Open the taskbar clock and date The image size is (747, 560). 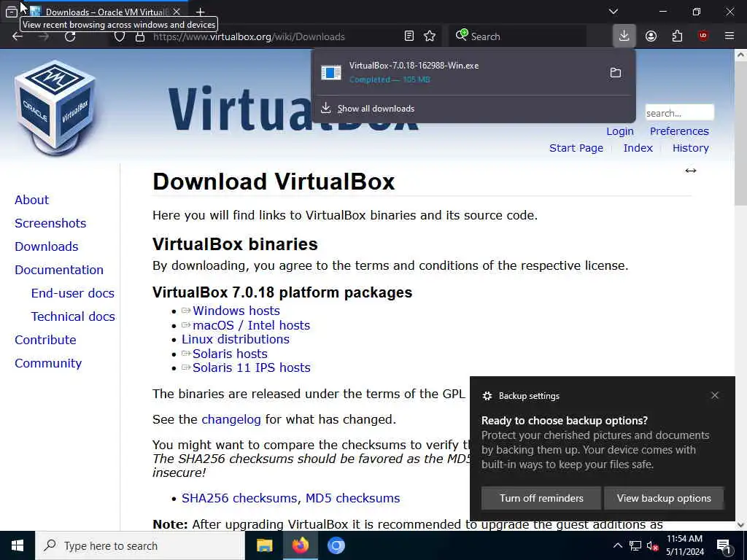[684, 545]
